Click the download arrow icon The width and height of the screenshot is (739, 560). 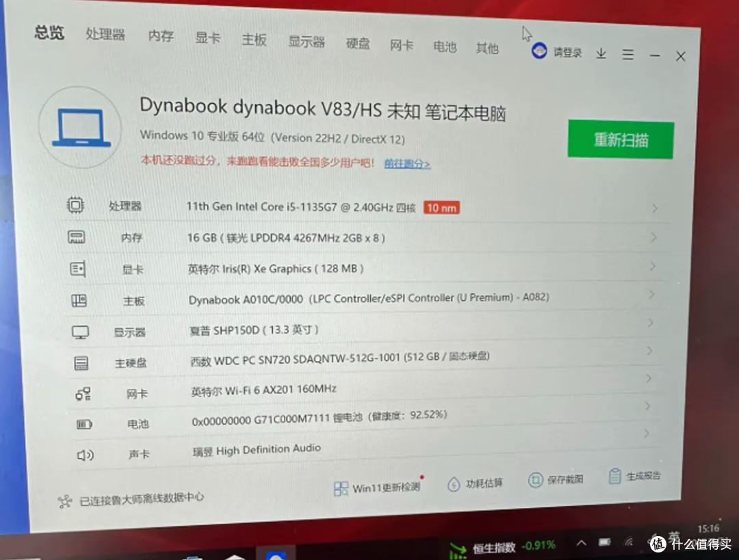(601, 53)
